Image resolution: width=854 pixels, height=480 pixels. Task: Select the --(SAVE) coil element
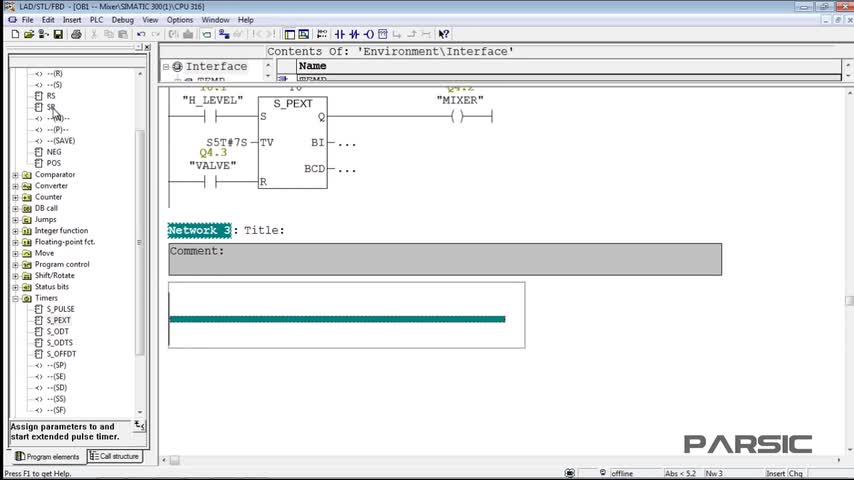(60, 141)
